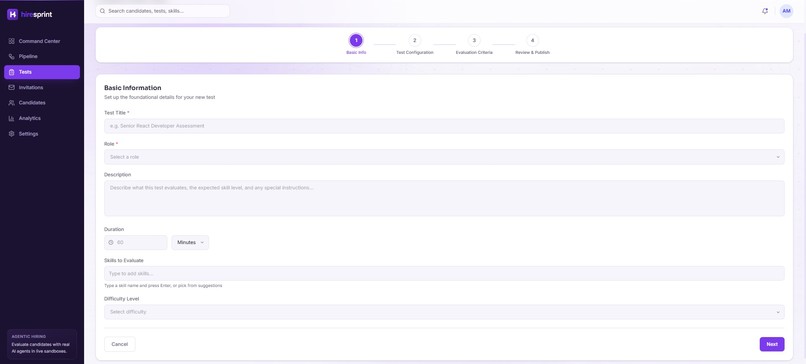The width and height of the screenshot is (806, 364).
Task: Select Tests in sidebar
Action: 42,72
